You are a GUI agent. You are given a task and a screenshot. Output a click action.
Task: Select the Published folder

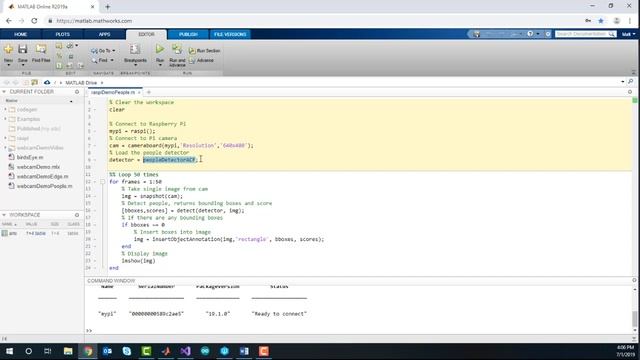point(34,129)
